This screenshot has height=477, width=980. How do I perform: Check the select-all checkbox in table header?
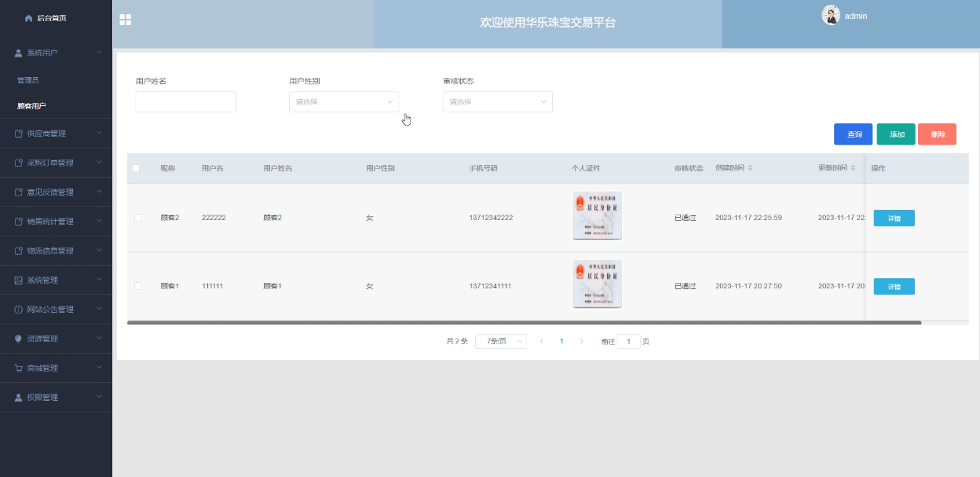pos(137,168)
